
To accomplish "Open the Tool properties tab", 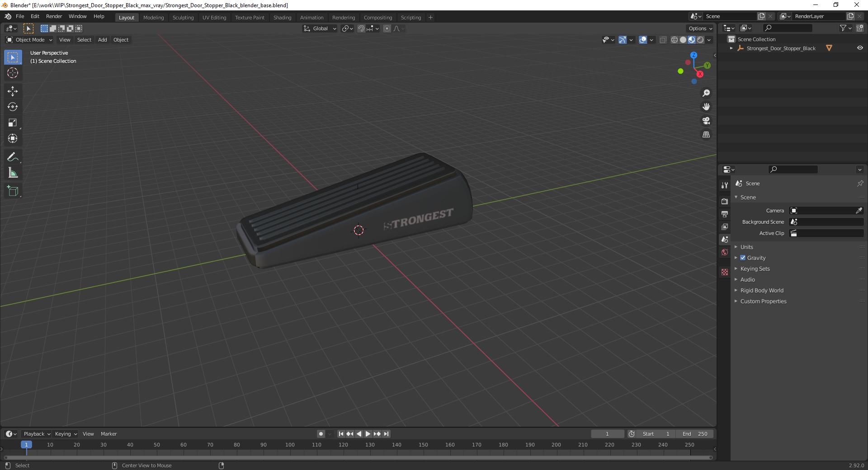I will pos(725,185).
